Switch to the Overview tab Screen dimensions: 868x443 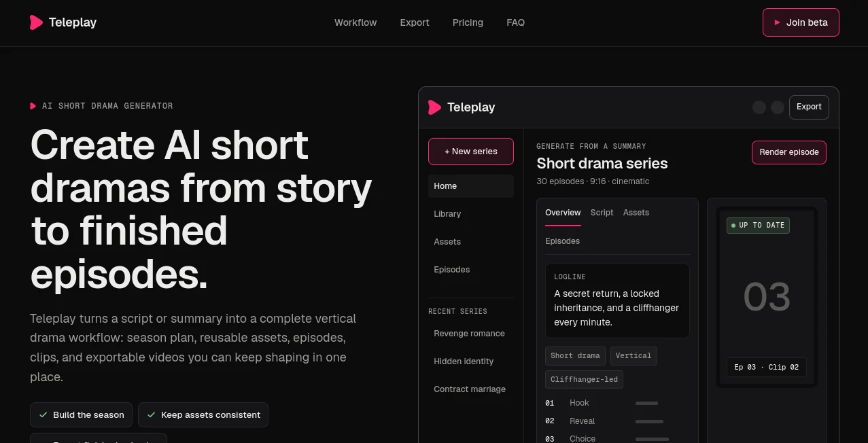(563, 213)
